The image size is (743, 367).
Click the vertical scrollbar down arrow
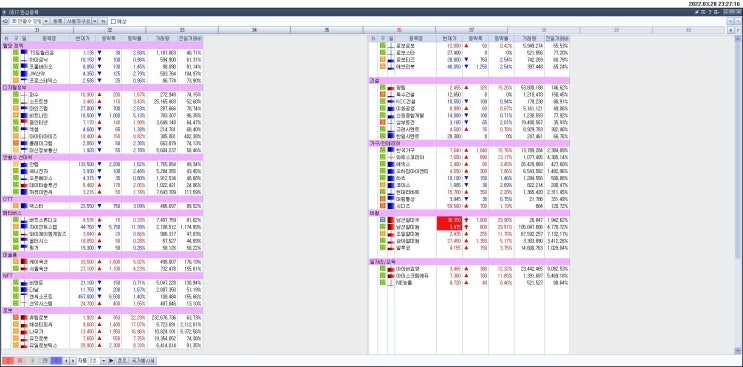(737, 350)
